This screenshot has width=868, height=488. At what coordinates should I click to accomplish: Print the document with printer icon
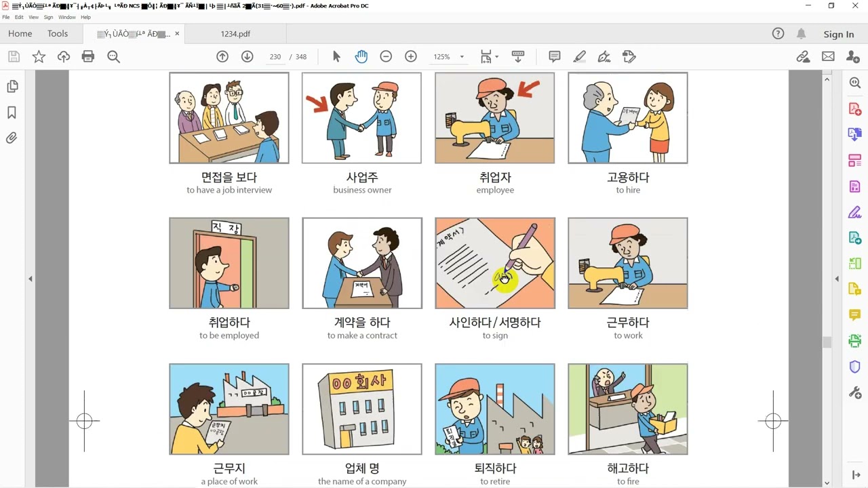(88, 57)
